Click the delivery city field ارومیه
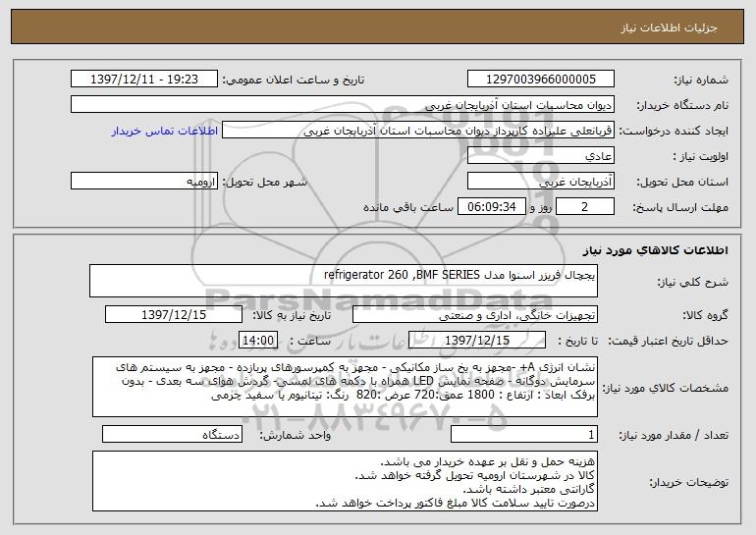This screenshot has width=756, height=535. 144,182
